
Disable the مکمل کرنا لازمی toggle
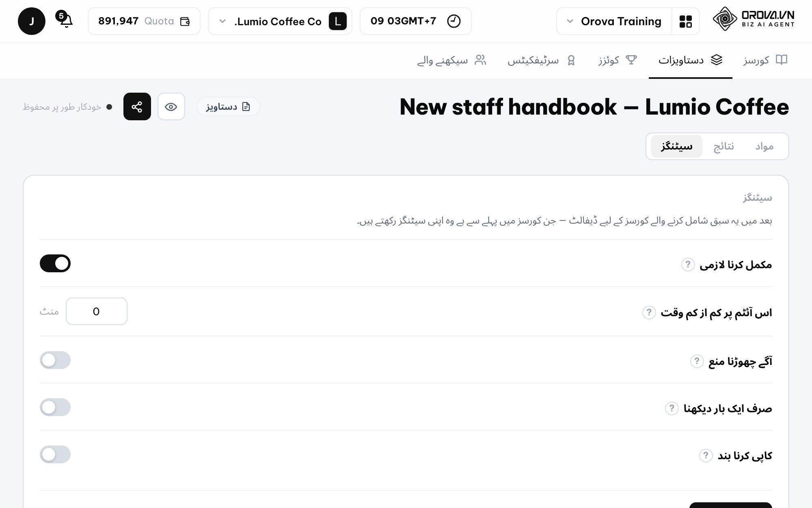tap(55, 263)
